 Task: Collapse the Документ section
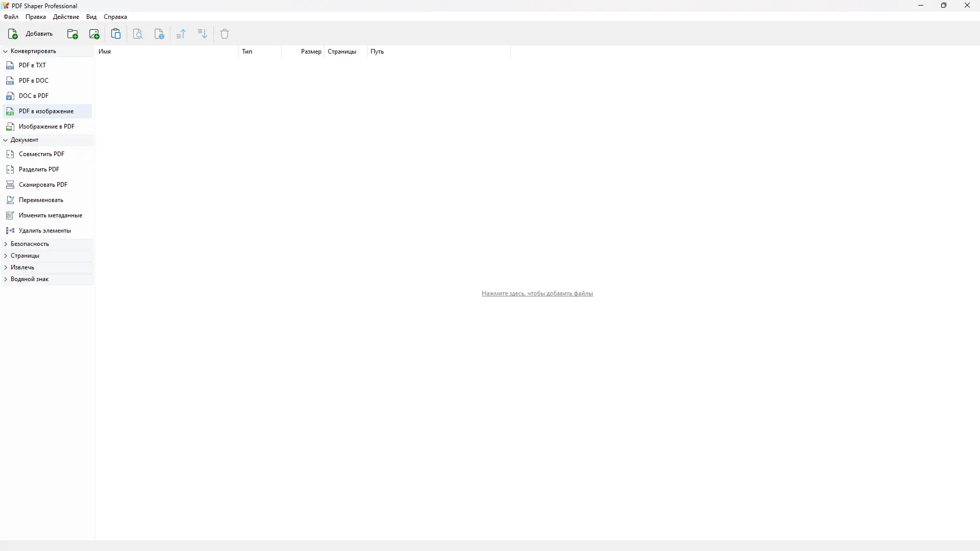6,140
